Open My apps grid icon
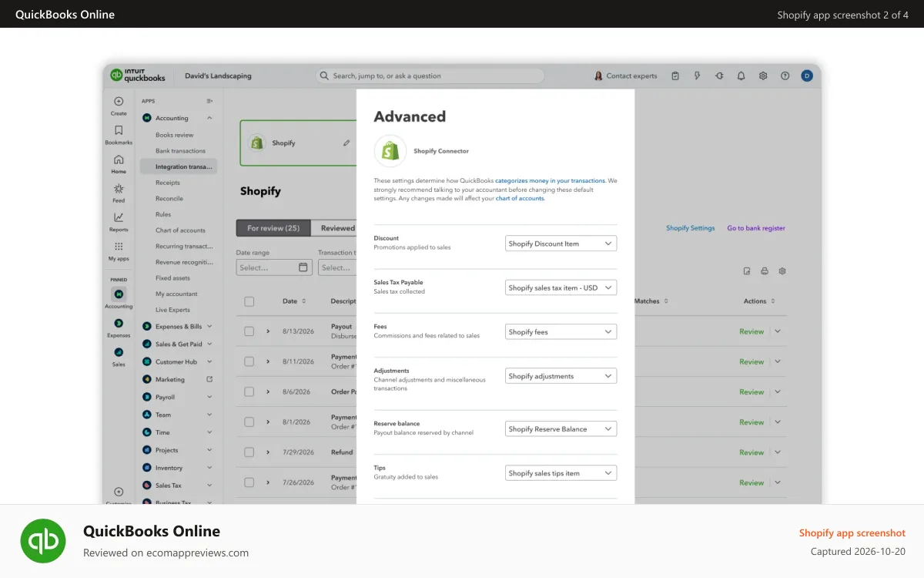Screen dimensions: 924x578 pyautogui.click(x=119, y=247)
